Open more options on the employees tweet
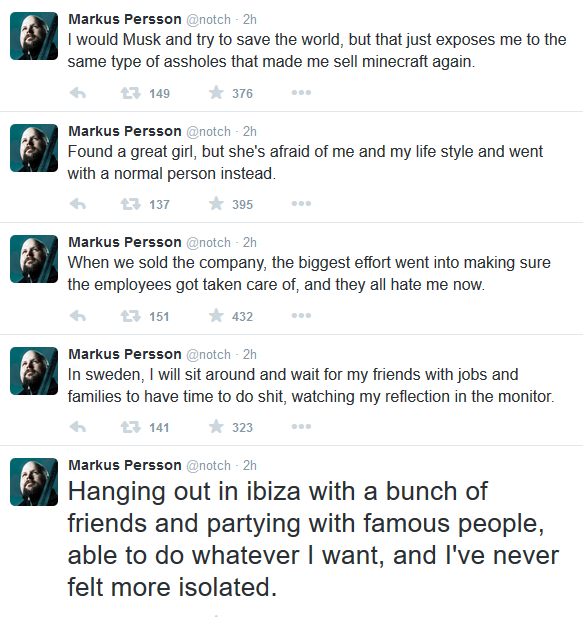 pos(301,316)
